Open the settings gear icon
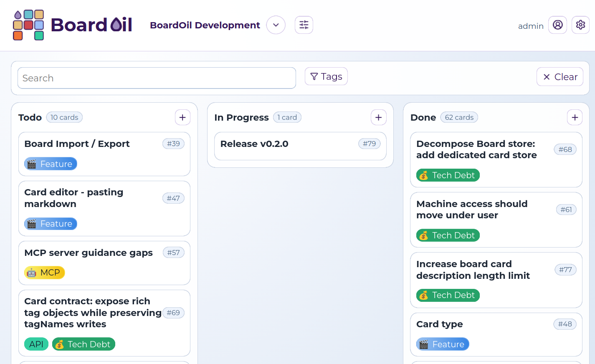Viewport: 595px width, 364px height. [x=580, y=25]
